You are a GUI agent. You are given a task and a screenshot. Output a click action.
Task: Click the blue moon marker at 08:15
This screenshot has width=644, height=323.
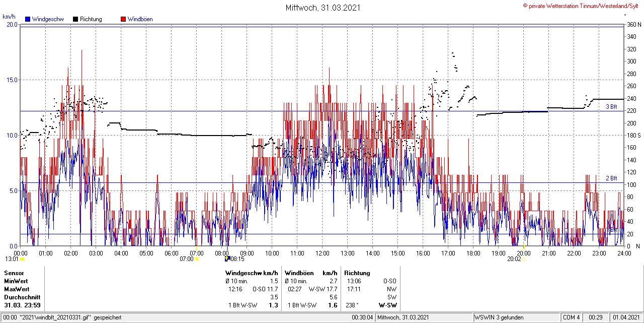227,259
